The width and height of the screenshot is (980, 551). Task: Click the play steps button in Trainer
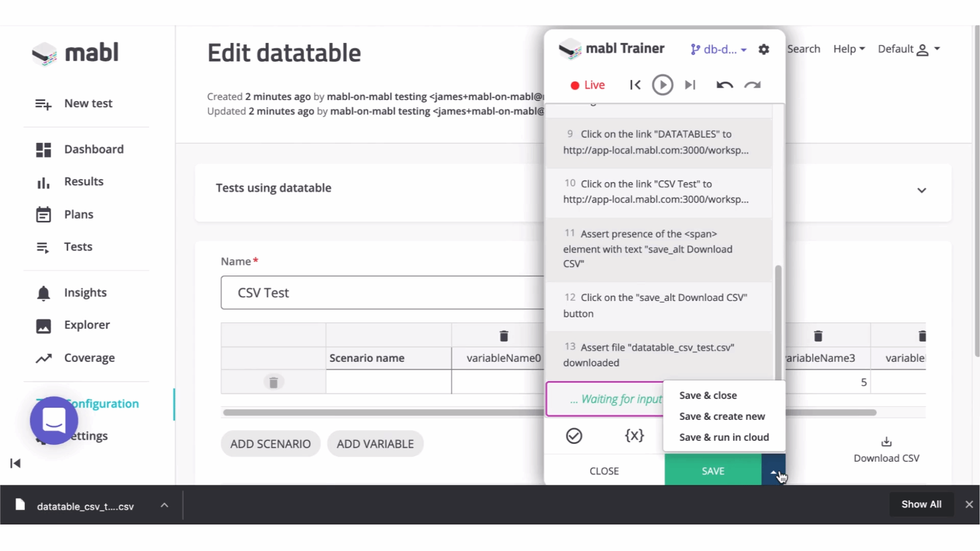pos(663,85)
